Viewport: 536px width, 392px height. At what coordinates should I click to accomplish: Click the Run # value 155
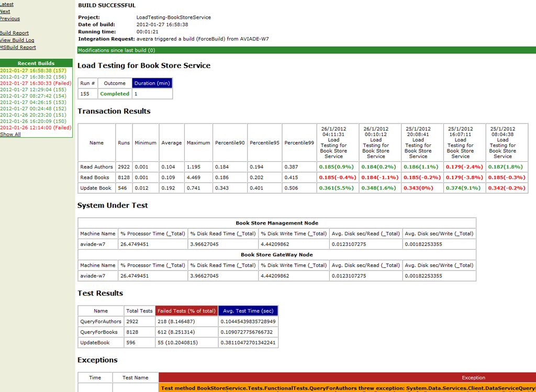pos(85,94)
